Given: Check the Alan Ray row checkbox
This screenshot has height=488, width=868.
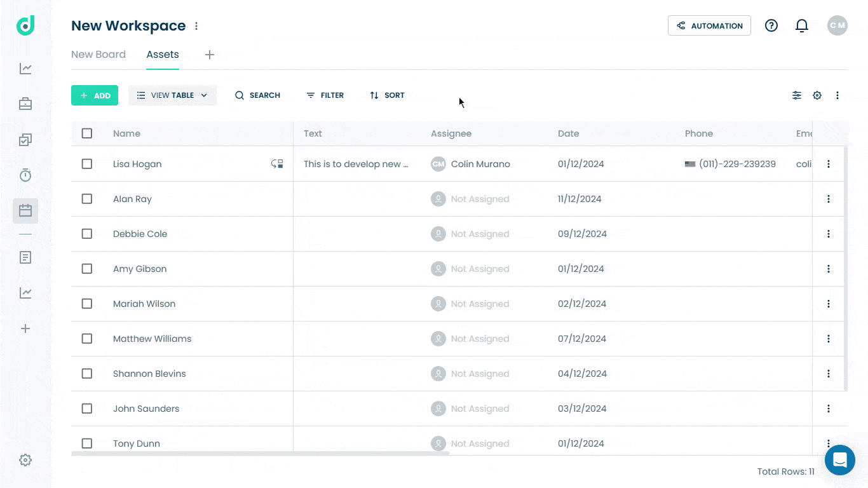Looking at the screenshot, I should [x=87, y=199].
